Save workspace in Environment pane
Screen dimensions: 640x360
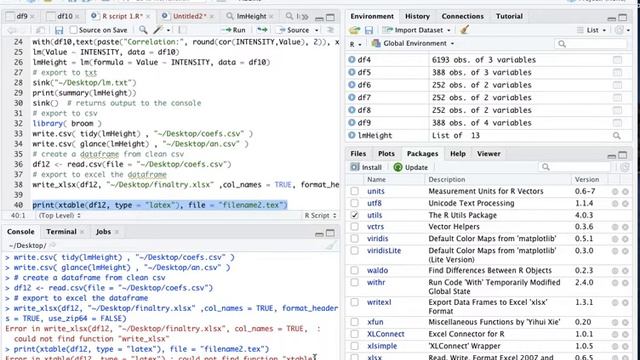coord(369,30)
